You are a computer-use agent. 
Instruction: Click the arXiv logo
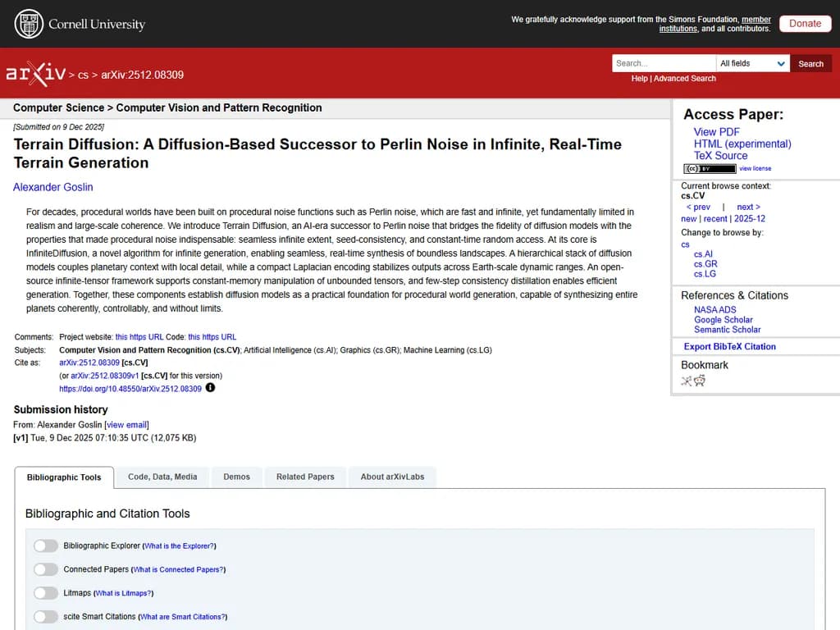36,74
